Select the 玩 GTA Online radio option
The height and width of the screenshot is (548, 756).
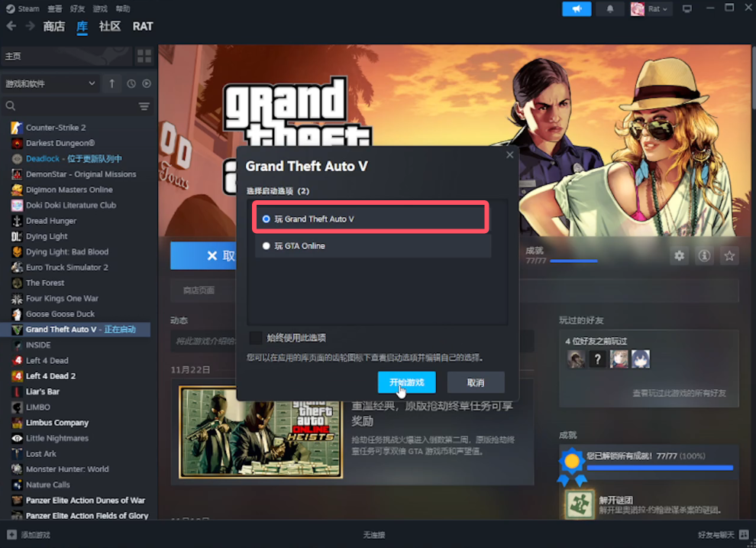click(x=267, y=246)
